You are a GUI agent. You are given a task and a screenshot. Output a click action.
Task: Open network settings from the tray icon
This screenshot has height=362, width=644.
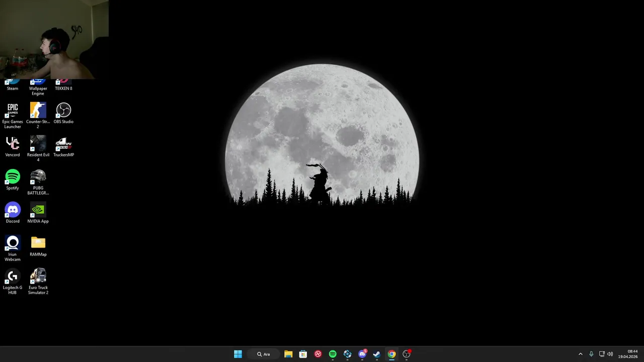tap(602, 354)
